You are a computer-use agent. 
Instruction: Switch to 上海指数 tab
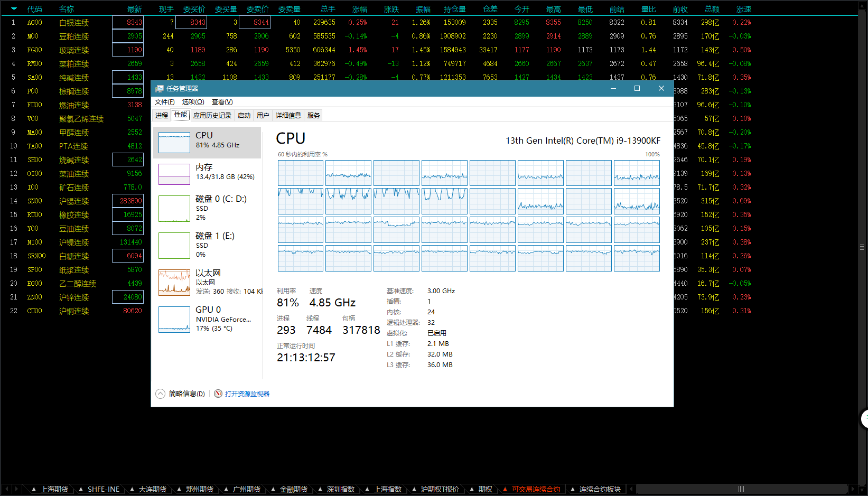point(388,489)
